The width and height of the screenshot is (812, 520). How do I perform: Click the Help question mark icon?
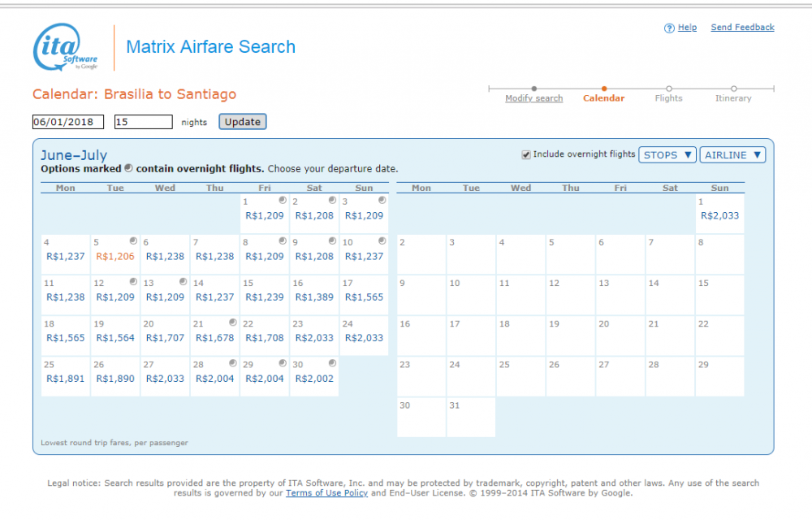point(669,28)
